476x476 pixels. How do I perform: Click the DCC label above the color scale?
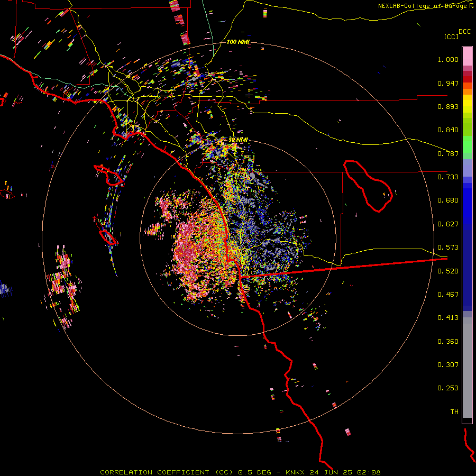point(464,32)
